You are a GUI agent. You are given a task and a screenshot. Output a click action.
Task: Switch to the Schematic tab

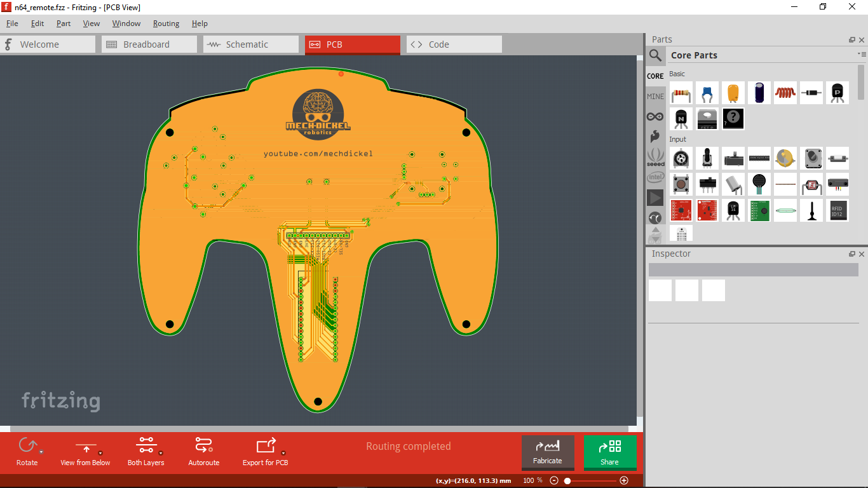point(251,44)
